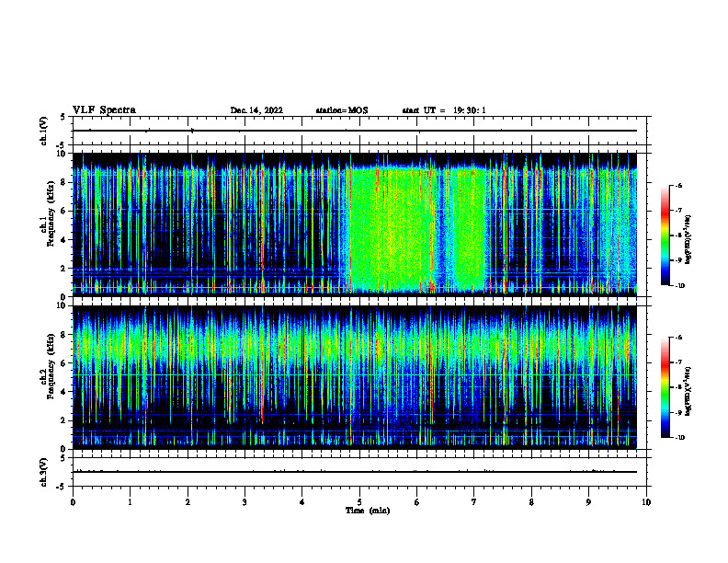Click the ch.2 color bar's log(PSD) label
The image size is (728, 563).
(x=688, y=391)
